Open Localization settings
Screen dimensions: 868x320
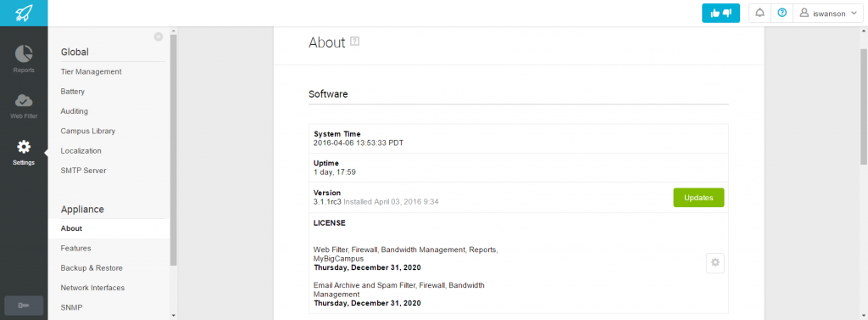coord(81,151)
